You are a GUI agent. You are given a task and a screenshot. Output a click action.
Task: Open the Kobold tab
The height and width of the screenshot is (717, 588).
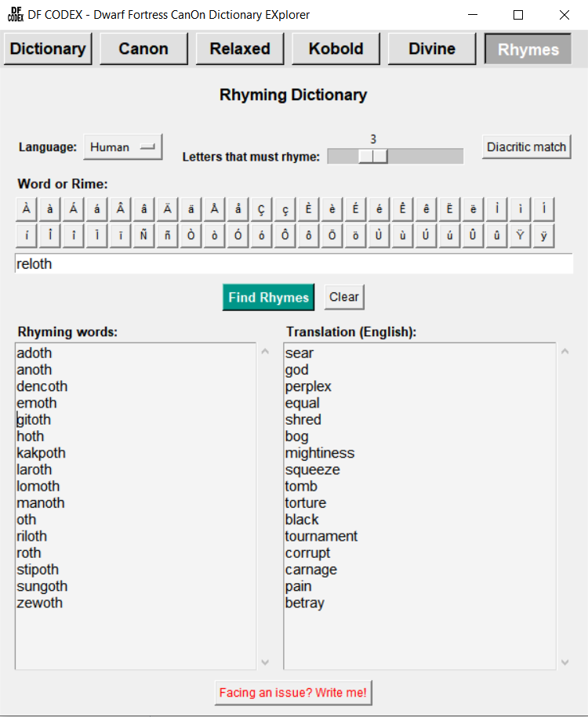(336, 49)
